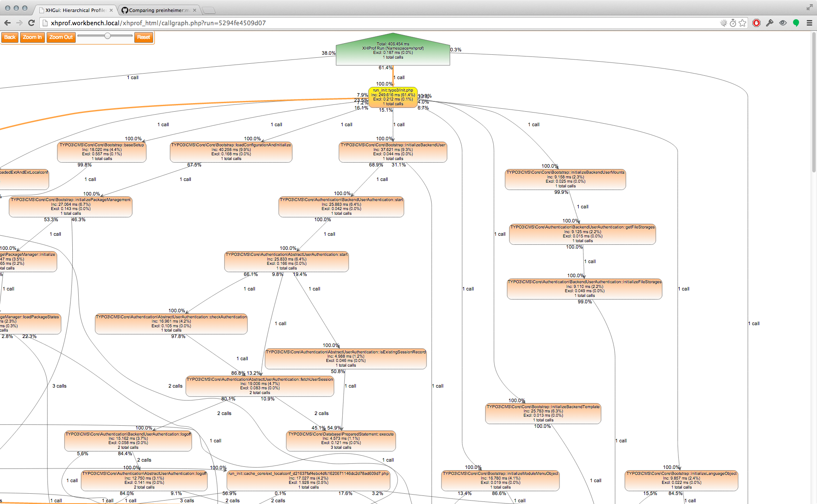Click the browser forward arrow
Image resolution: width=817 pixels, height=504 pixels.
(19, 23)
